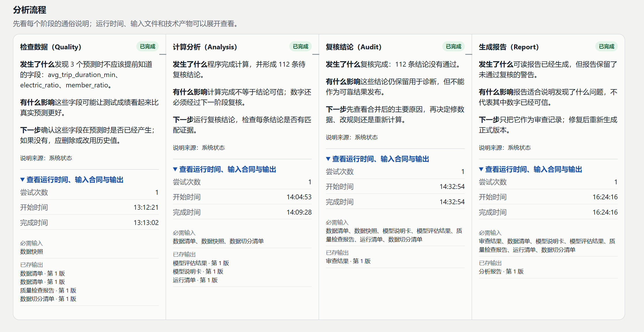The width and height of the screenshot is (644, 332).
Task: Collapse the Quality stage run details expander
Action: pyautogui.click(x=72, y=180)
